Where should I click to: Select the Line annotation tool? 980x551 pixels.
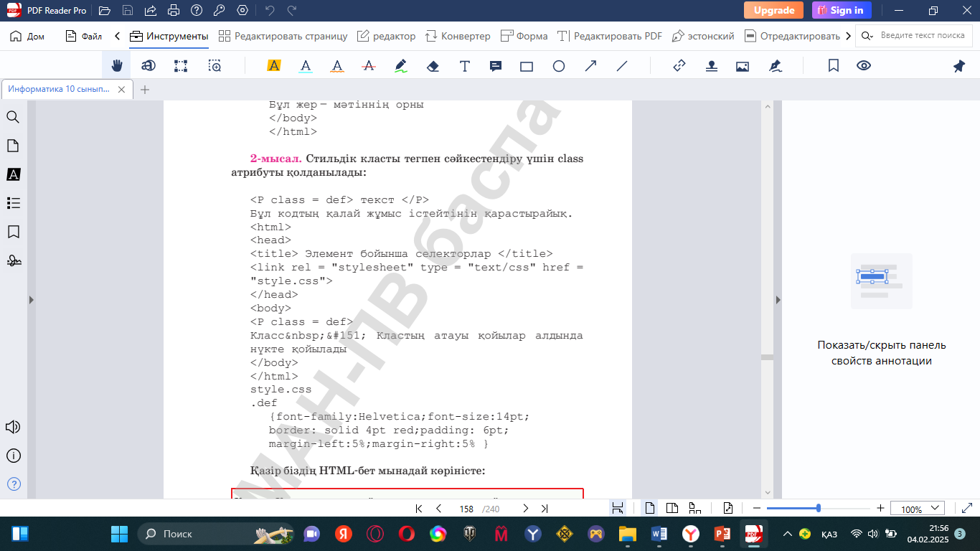(622, 66)
